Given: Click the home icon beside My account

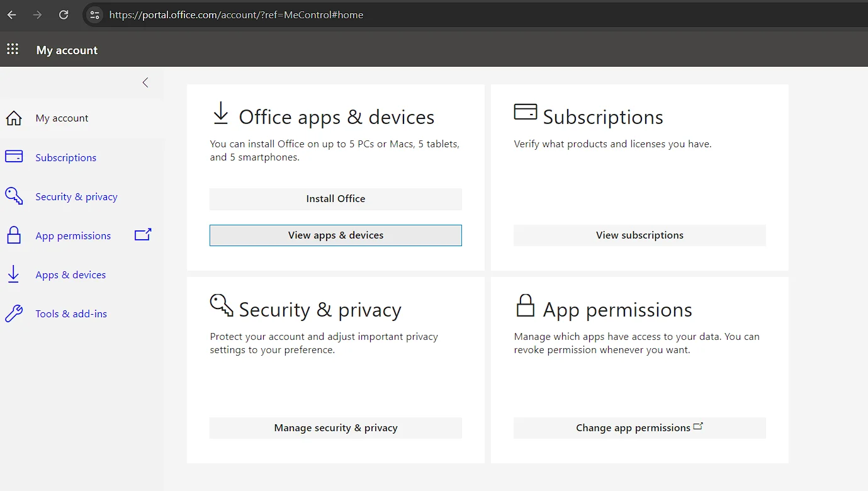Looking at the screenshot, I should 14,118.
